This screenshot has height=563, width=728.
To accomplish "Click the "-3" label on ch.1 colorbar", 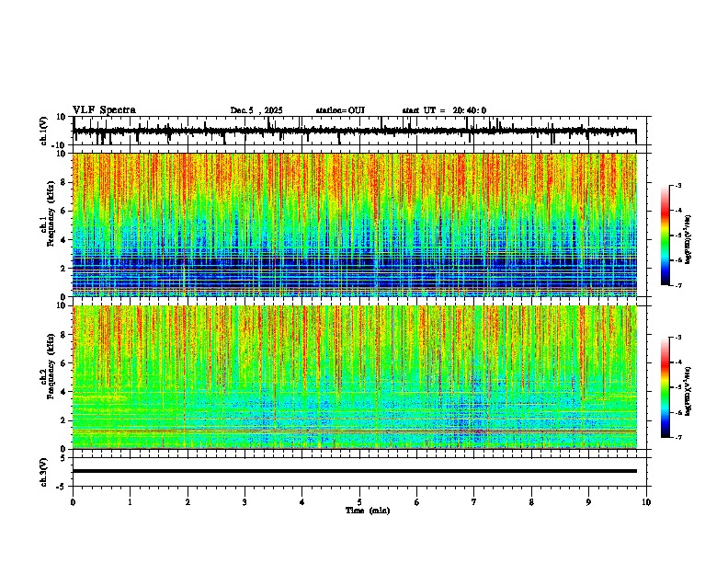I will click(x=677, y=186).
